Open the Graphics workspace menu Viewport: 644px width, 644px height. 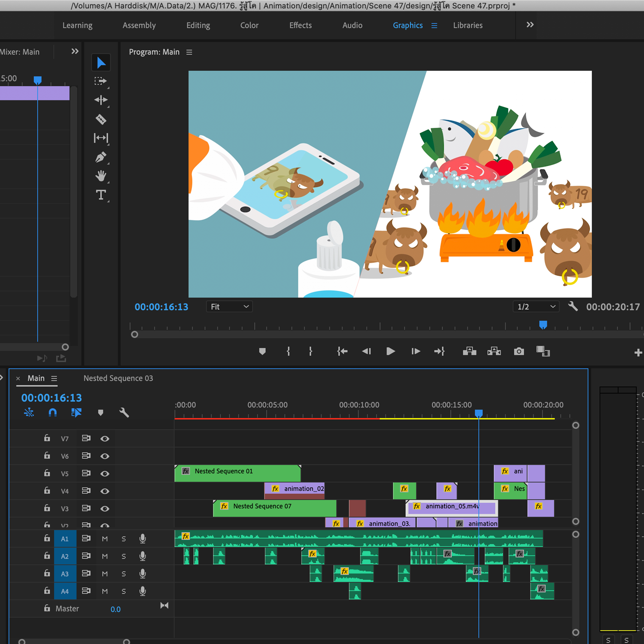pos(434,25)
